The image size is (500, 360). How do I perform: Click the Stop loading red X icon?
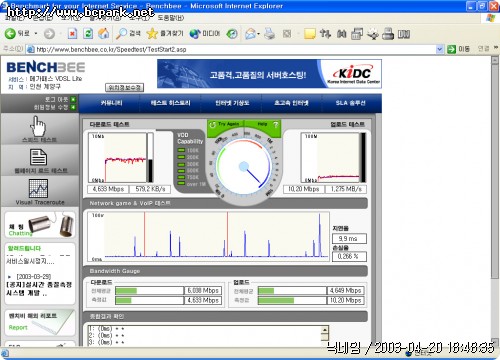click(x=72, y=33)
